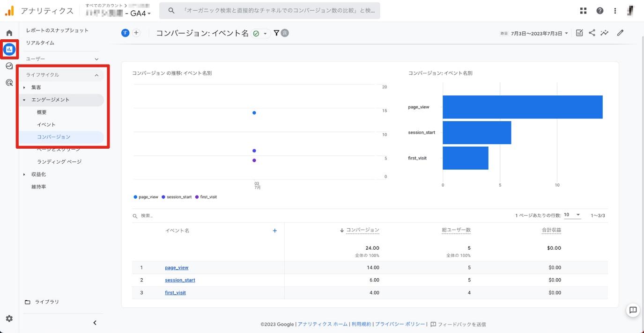Add a dimension with table plus icon

coord(275,231)
